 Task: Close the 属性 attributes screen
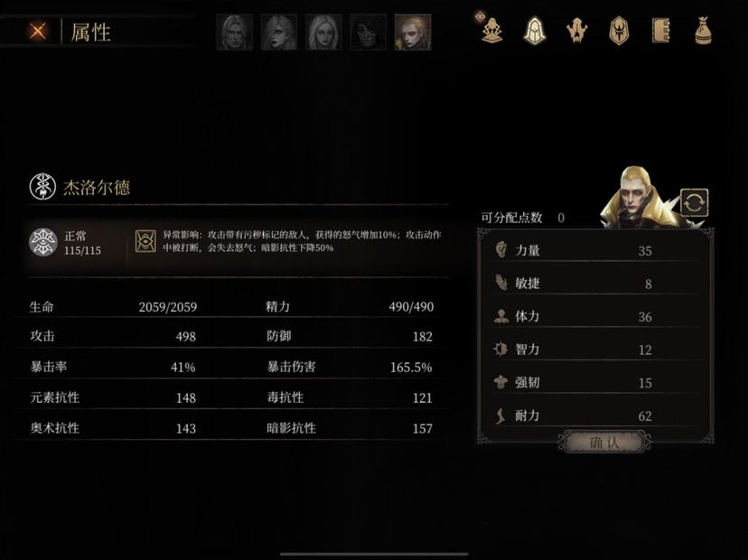point(38,32)
